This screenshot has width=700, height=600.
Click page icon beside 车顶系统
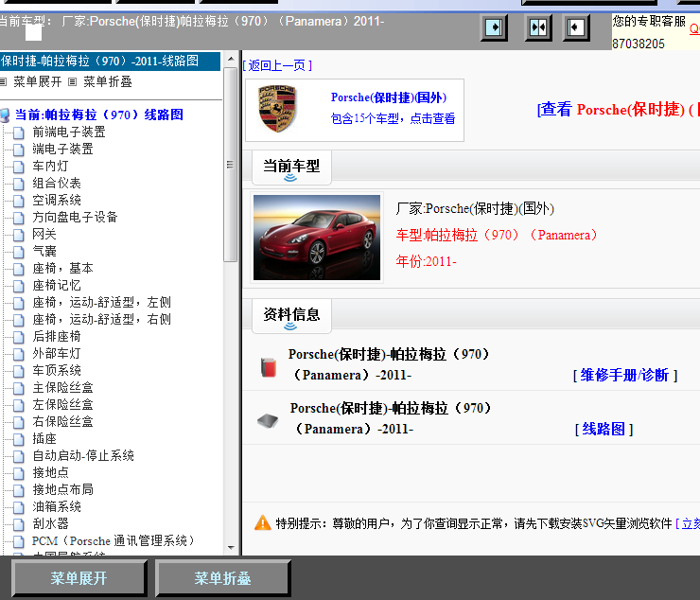tap(18, 371)
